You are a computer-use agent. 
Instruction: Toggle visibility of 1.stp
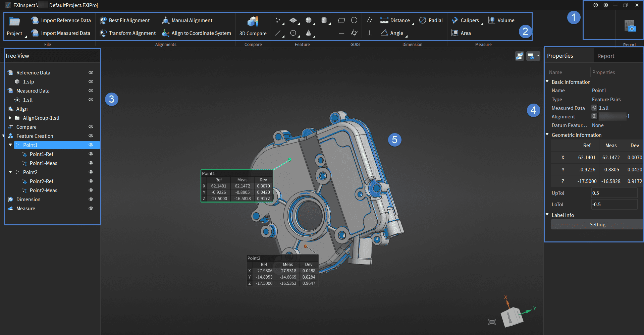tap(91, 81)
